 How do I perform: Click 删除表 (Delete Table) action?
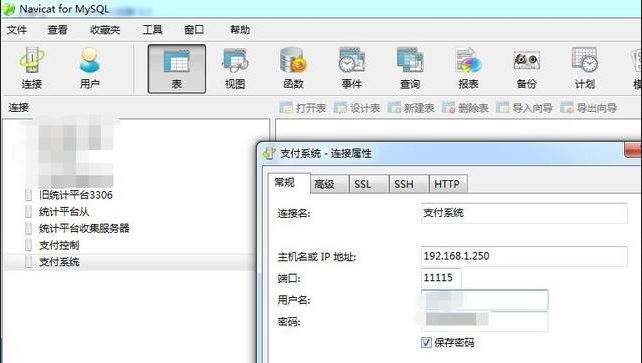click(x=465, y=108)
